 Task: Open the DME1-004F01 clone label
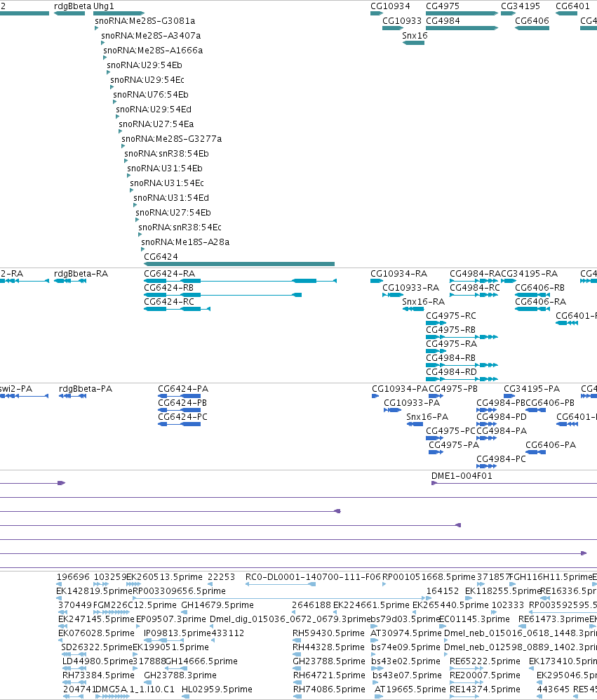coord(462,476)
